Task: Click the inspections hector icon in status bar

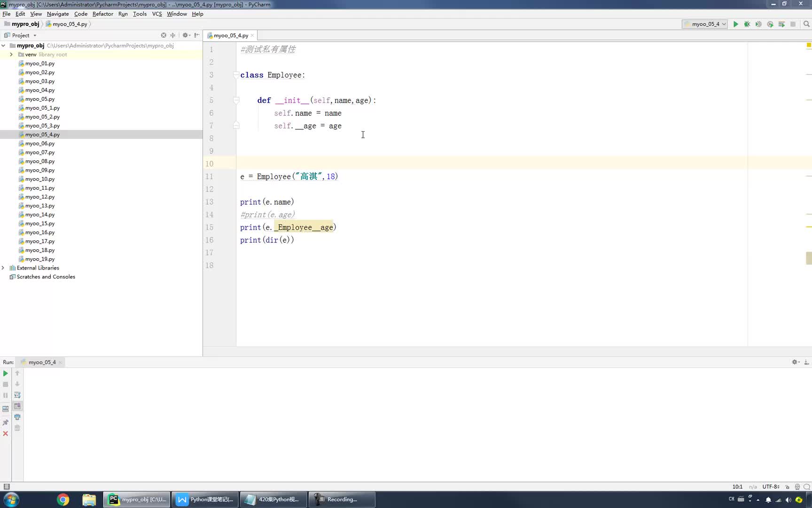Action: (797, 487)
